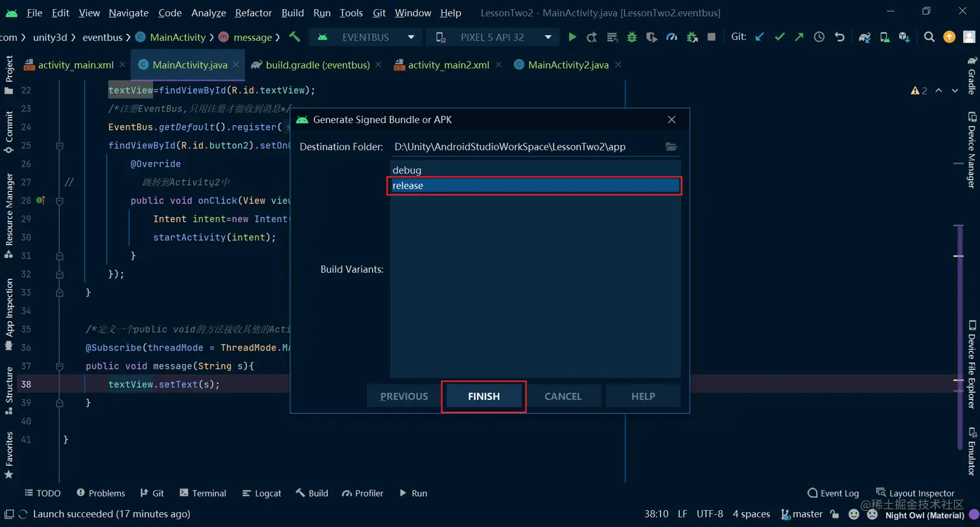Open the EVENTBUS run configuration dropdown
The image size is (980, 527).
coord(366,38)
